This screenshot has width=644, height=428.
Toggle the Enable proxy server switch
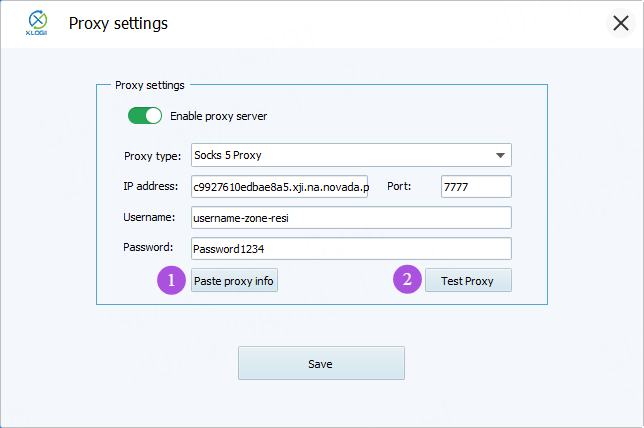[x=144, y=116]
